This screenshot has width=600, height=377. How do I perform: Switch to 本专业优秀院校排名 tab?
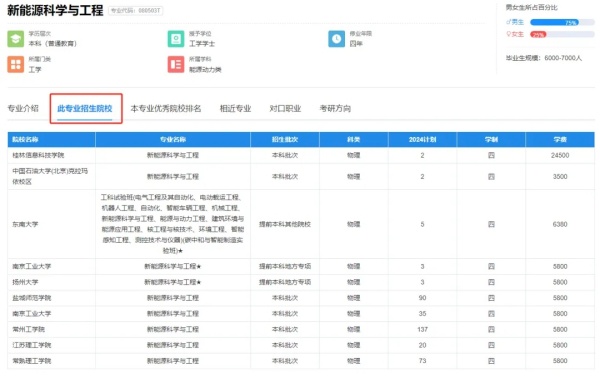point(166,109)
